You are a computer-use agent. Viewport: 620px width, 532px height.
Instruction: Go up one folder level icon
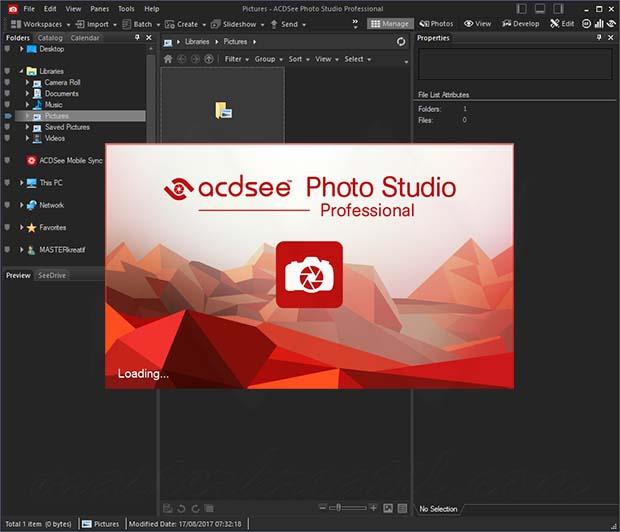(x=209, y=59)
